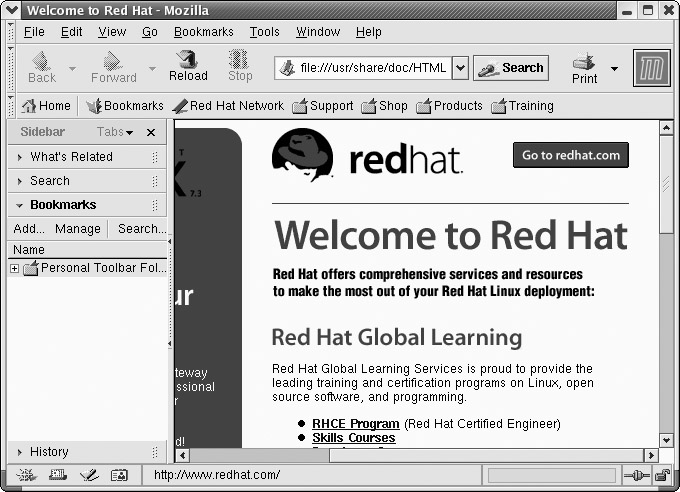Screen dimensions: 680x492
Task: Expand the Personal Toolbar Folder tree item
Action: coord(14,268)
